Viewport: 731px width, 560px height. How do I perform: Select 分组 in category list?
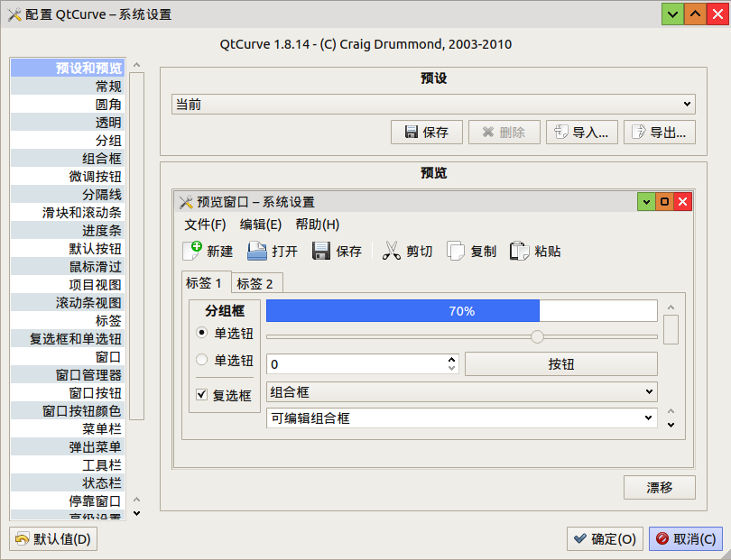click(x=68, y=141)
